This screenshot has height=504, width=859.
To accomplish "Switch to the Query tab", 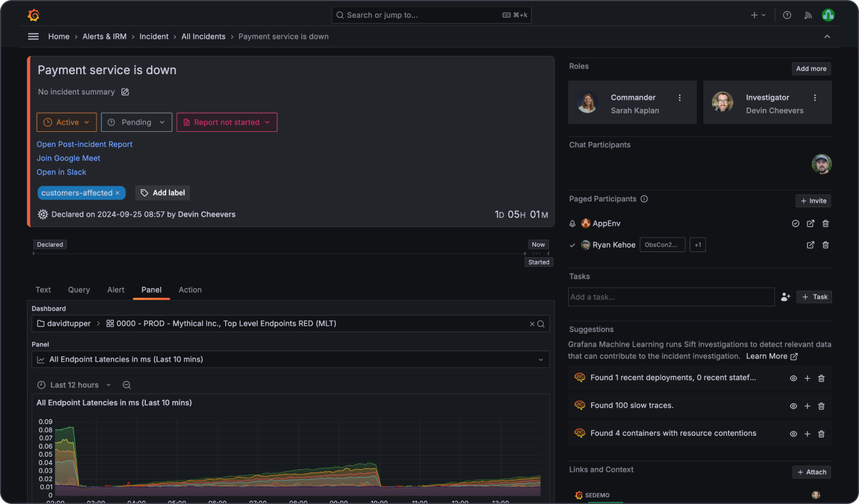I will [79, 289].
